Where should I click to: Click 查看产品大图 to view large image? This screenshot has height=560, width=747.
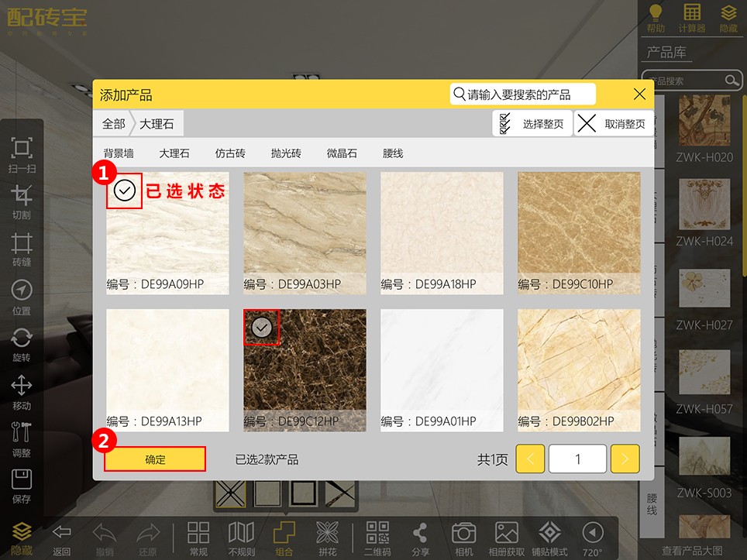pos(692,551)
